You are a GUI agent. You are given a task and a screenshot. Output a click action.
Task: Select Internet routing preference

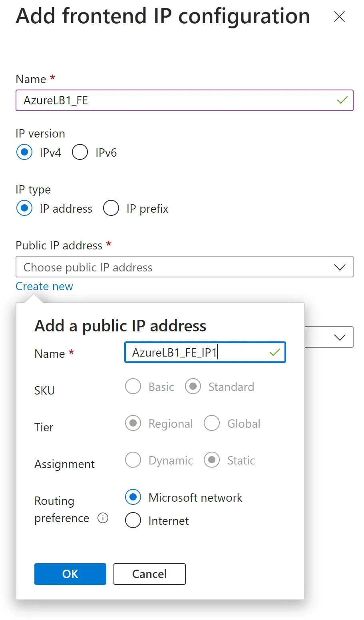[x=133, y=520]
